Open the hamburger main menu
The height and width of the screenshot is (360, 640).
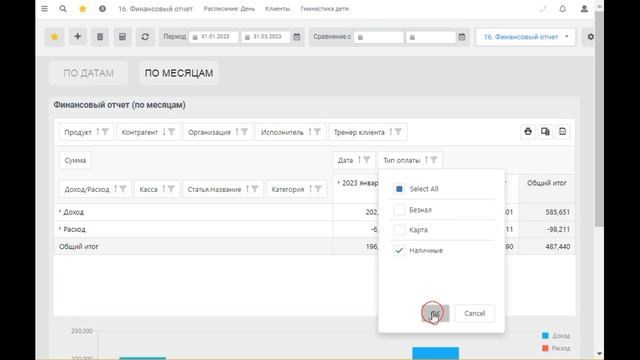[x=44, y=9]
